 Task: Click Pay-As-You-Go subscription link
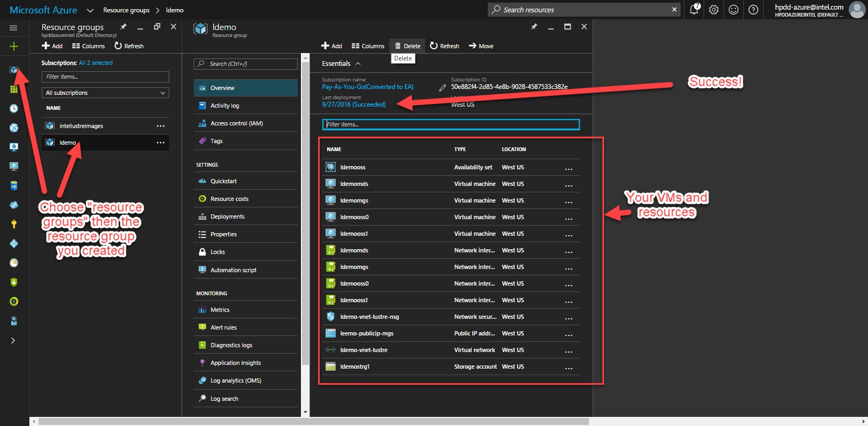tap(367, 87)
